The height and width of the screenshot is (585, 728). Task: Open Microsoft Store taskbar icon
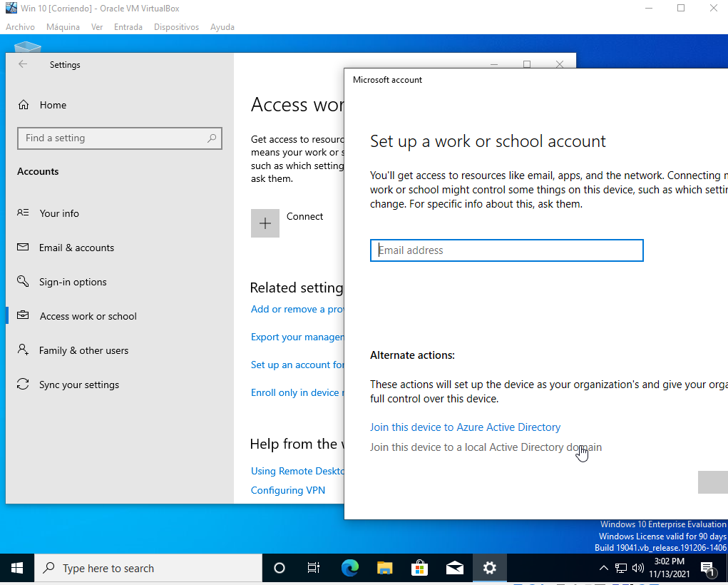click(x=419, y=568)
